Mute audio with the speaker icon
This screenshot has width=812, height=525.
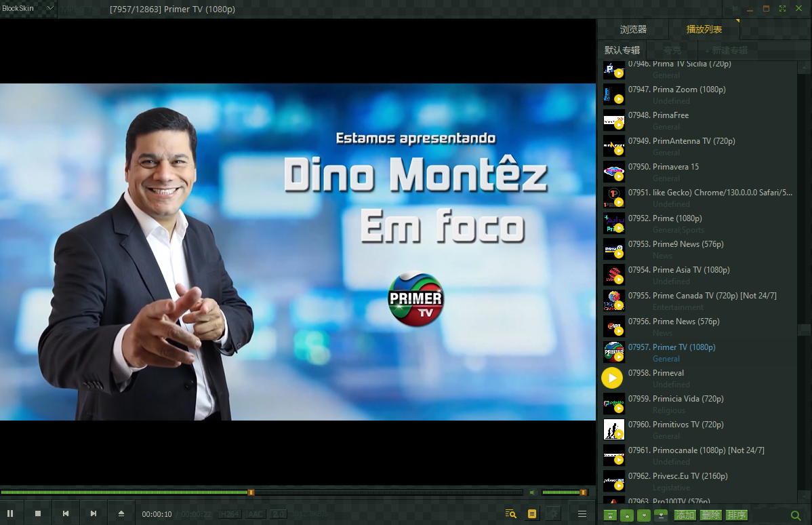532,492
